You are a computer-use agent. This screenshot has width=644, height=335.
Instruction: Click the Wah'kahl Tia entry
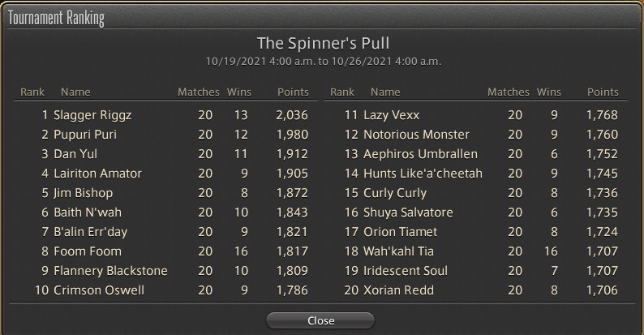pos(475,251)
